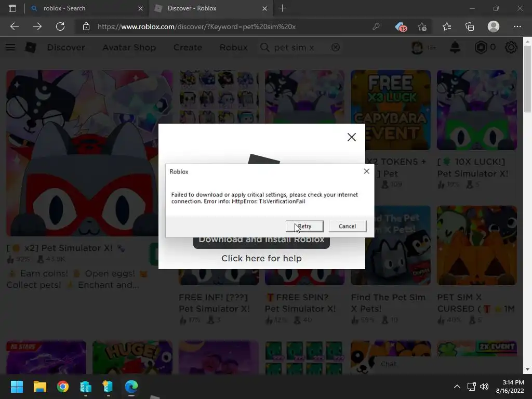Open the Windows Start menu
The width and height of the screenshot is (532, 399).
[17, 387]
